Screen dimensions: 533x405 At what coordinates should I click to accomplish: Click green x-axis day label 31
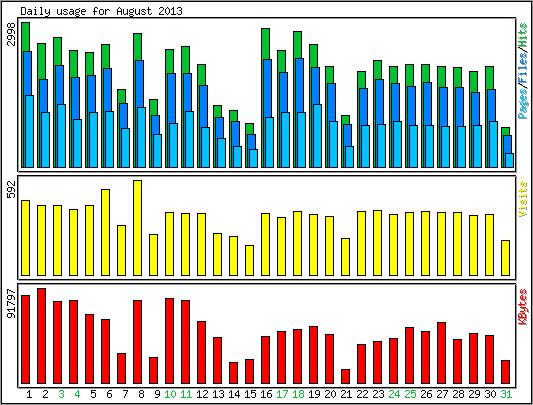506,394
